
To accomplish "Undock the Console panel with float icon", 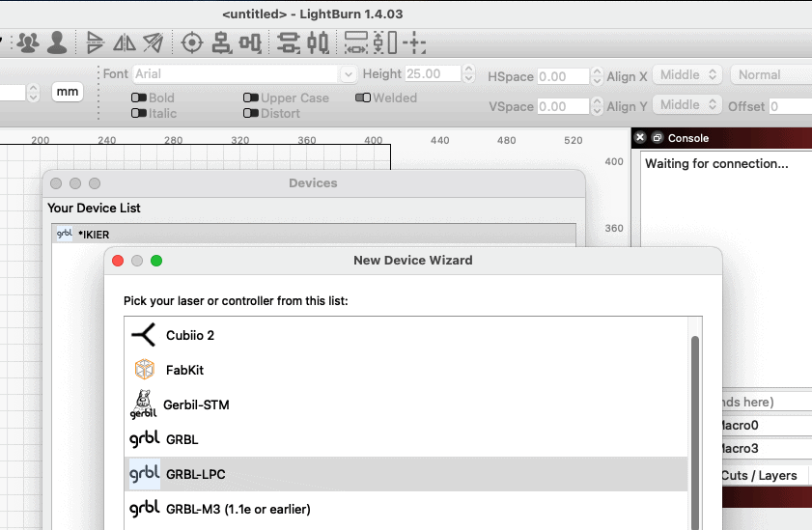I will coord(658,138).
